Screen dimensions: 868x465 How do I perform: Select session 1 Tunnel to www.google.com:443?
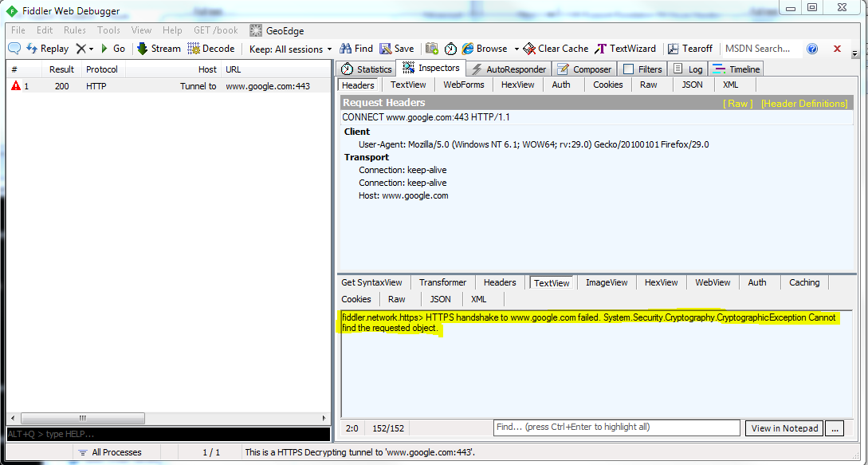click(168, 86)
